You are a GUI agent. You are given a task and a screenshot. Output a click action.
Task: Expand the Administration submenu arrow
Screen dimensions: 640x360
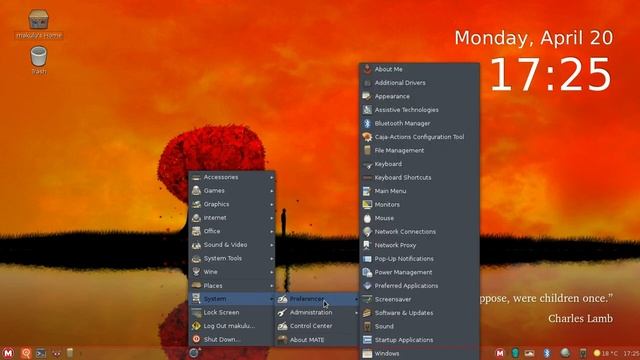356,313
